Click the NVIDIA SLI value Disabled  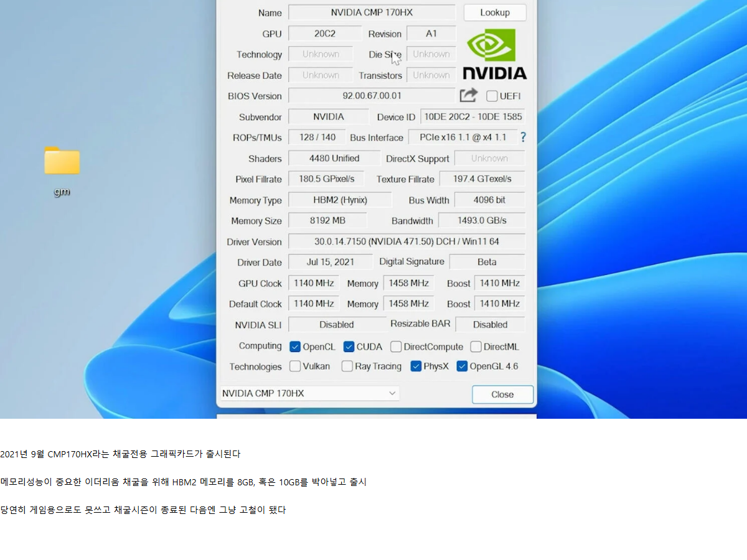[x=337, y=324]
